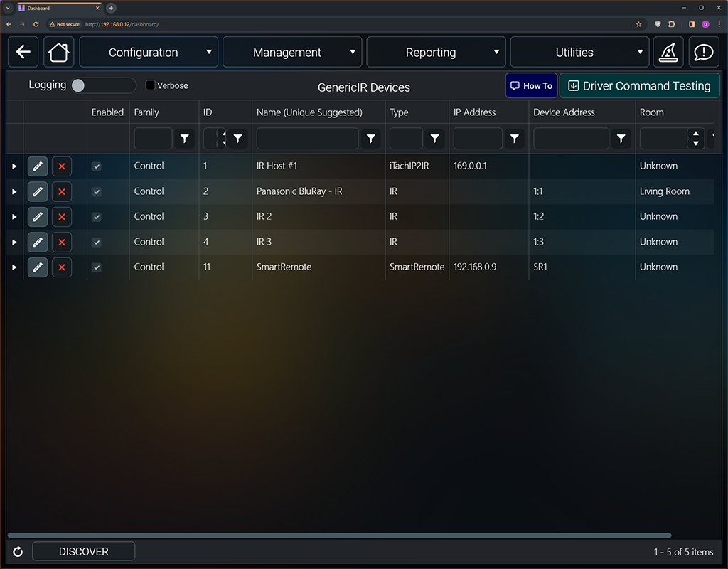The width and height of the screenshot is (728, 569).
Task: Toggle Enabled checkbox for IR 3
Action: tap(97, 243)
